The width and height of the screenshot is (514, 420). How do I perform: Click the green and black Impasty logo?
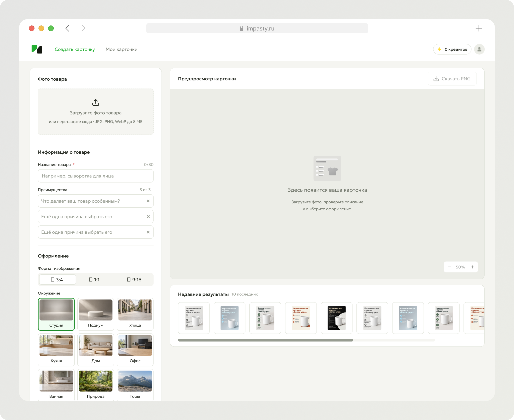coord(37,49)
